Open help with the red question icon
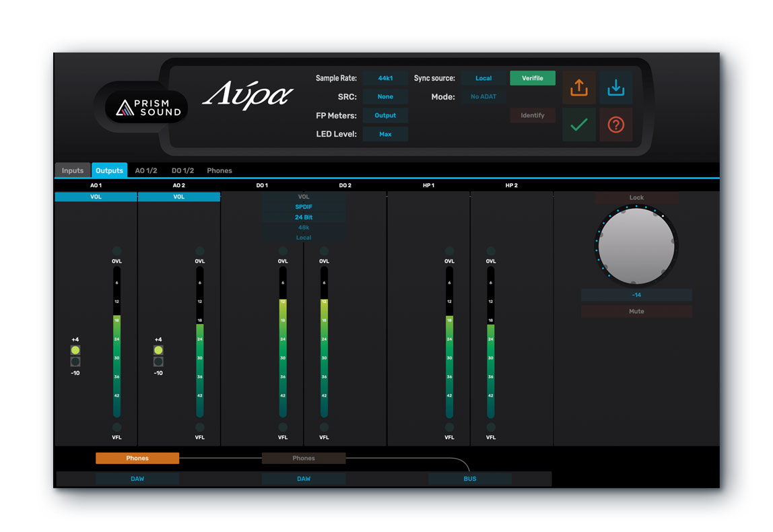 [x=615, y=125]
